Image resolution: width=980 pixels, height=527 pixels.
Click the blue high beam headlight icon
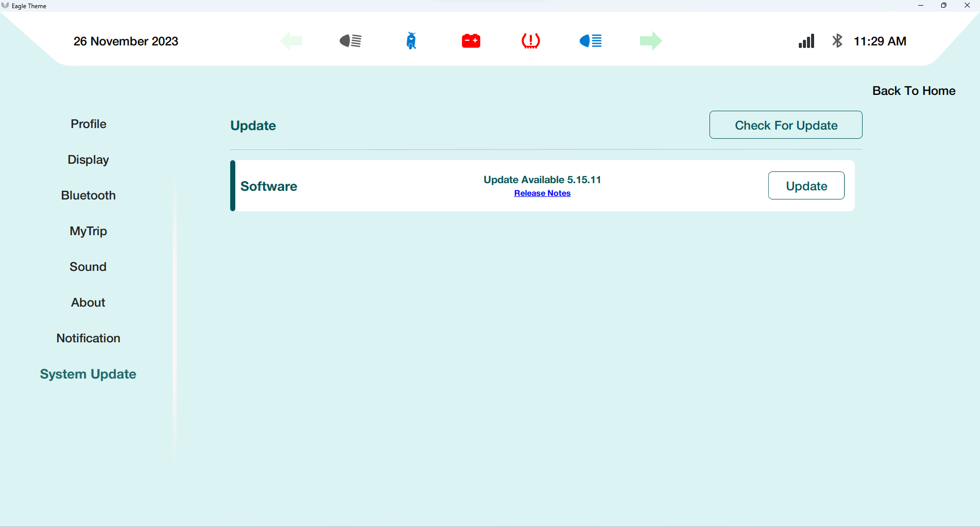point(591,41)
